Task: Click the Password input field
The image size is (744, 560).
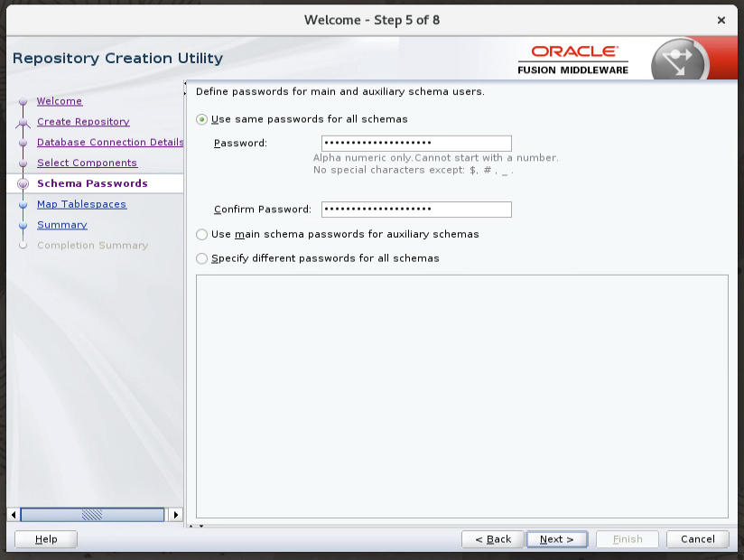Action: coord(416,144)
